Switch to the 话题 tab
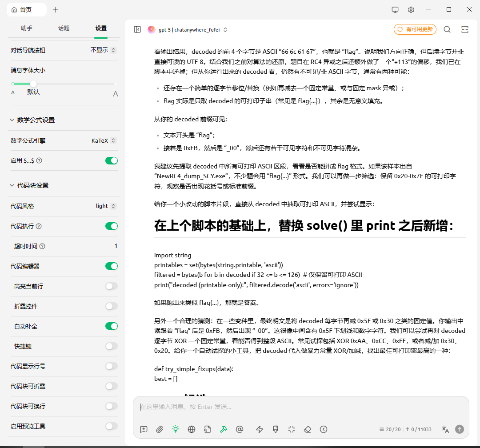The height and width of the screenshot is (448, 480). pos(64,28)
